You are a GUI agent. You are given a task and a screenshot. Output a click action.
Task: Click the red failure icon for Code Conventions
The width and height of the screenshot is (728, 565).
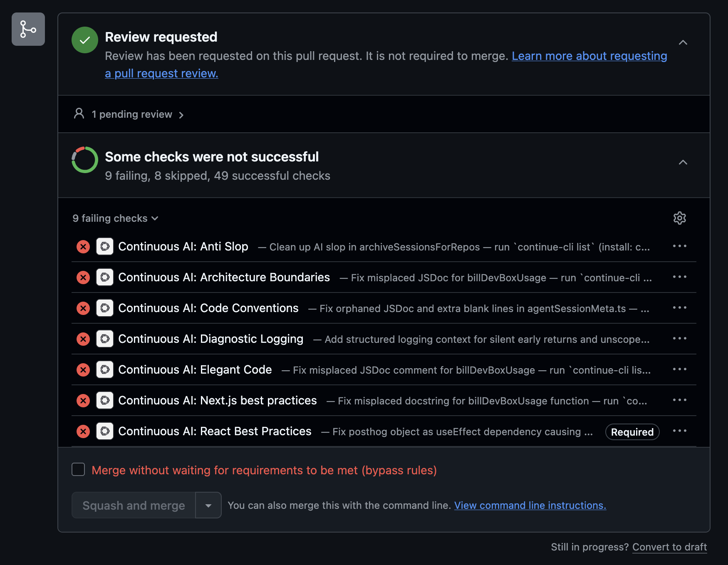point(83,308)
